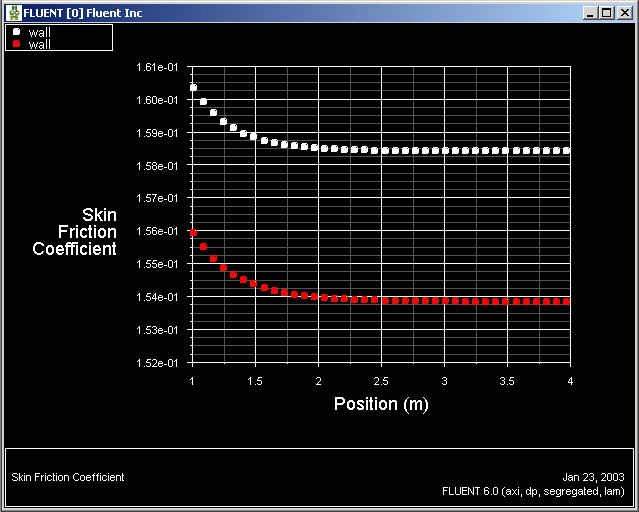Click the x-axis tick label 2
The width and height of the screenshot is (639, 512).
point(318,381)
